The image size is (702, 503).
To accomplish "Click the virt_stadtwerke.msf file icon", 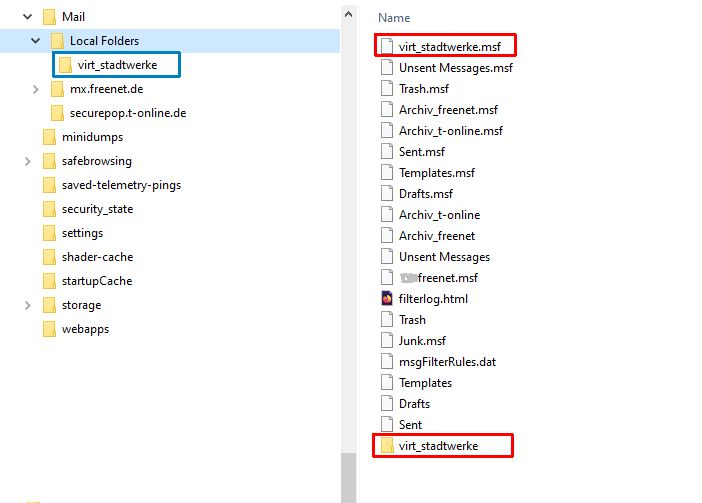I will tap(388, 47).
